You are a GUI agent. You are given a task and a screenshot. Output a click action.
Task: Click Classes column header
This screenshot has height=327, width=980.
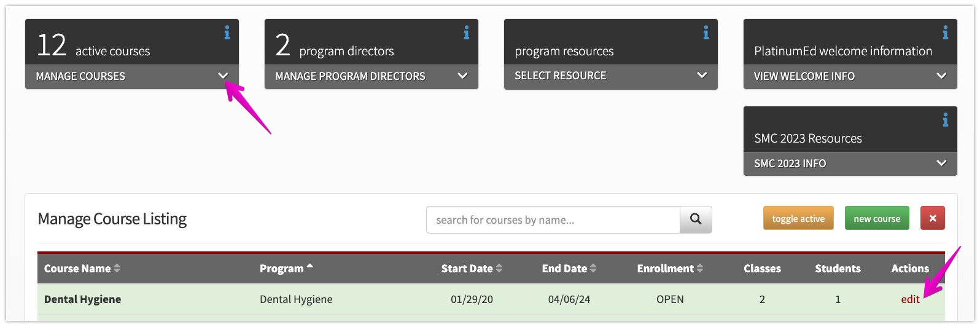click(x=762, y=269)
